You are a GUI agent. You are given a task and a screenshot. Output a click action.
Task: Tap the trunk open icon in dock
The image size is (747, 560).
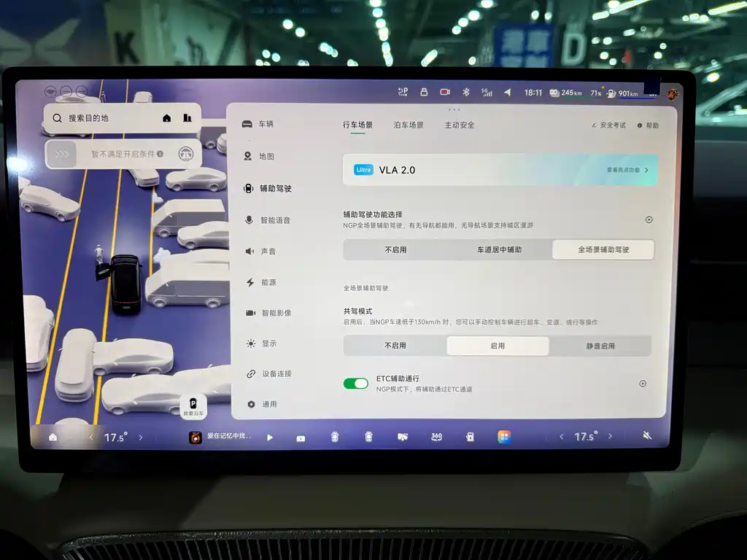pos(301,437)
